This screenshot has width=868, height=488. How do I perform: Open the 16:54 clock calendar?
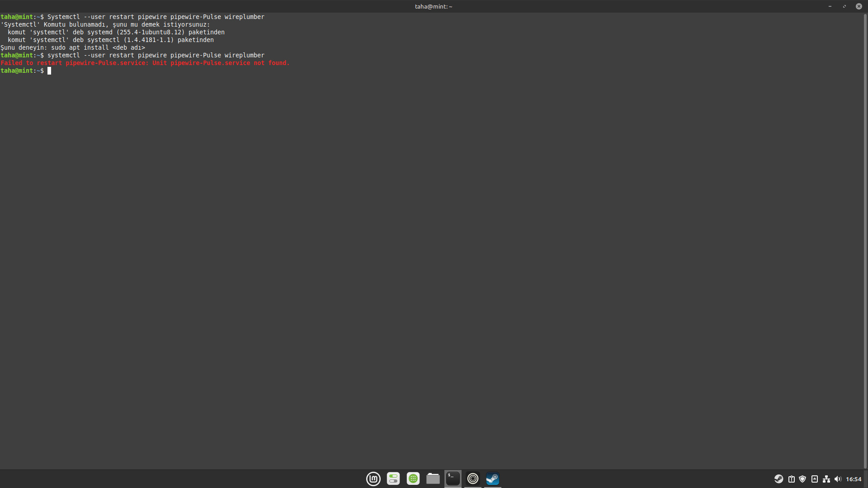(x=854, y=479)
